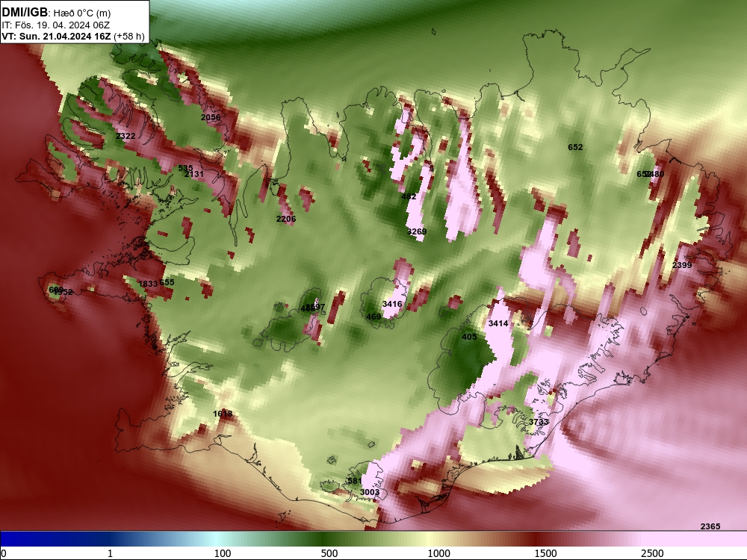Click the map value 2131
This screenshot has width=747, height=560.
tap(194, 174)
